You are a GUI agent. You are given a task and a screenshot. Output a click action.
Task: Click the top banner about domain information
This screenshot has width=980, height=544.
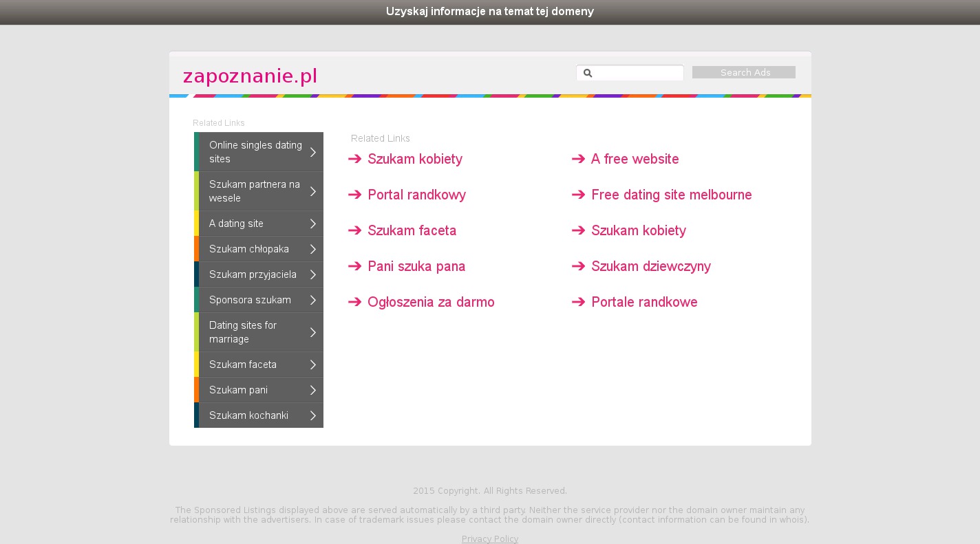(x=490, y=12)
